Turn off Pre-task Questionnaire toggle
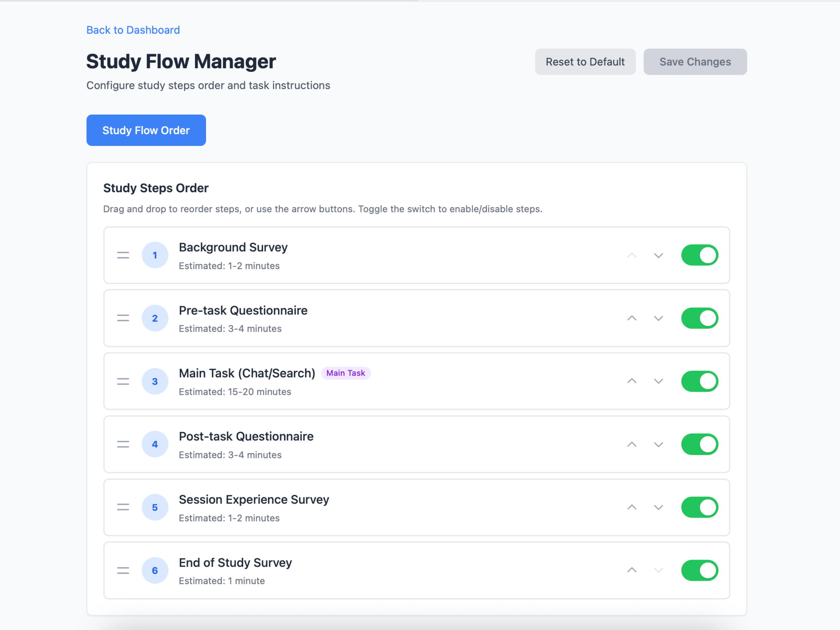 click(700, 318)
